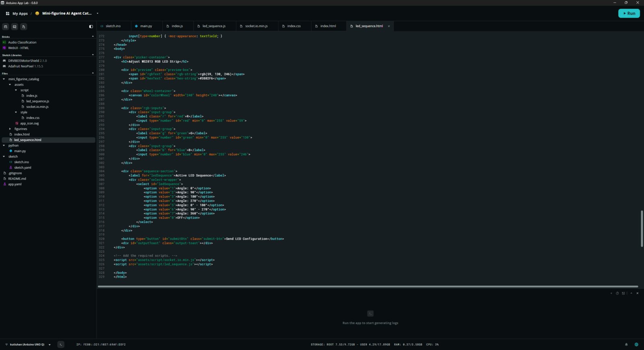This screenshot has height=350, width=644.
Task: Select the Audio Classification brick
Action: click(x=22, y=42)
